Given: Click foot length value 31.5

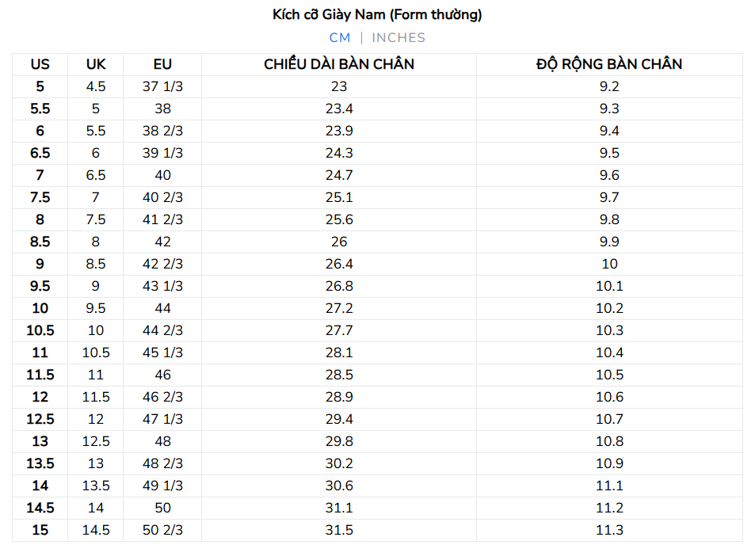Looking at the screenshot, I should pyautogui.click(x=339, y=530).
